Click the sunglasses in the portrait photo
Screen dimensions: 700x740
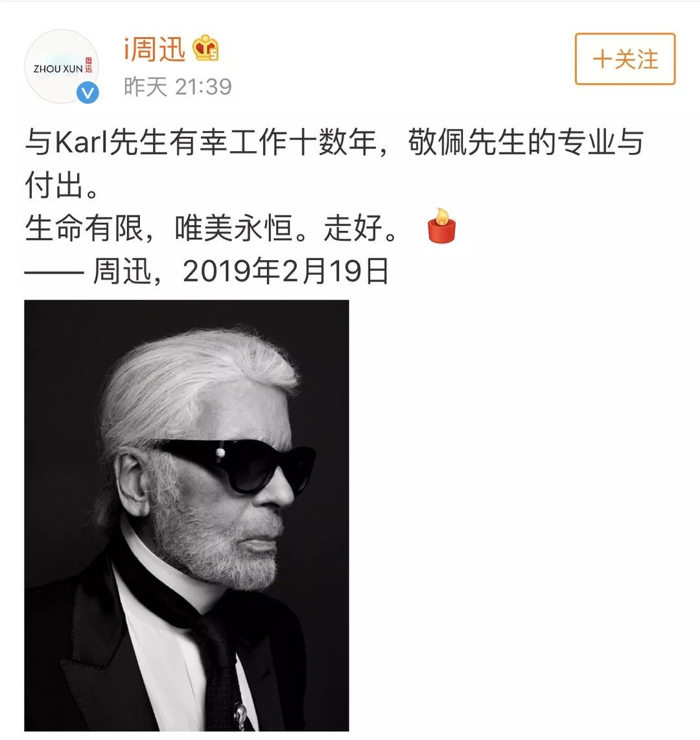pyautogui.click(x=236, y=465)
